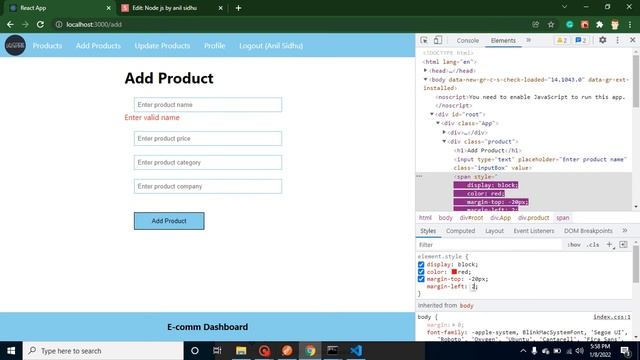Open the Grammarly extension icon
The height and width of the screenshot is (360, 640).
(569, 24)
